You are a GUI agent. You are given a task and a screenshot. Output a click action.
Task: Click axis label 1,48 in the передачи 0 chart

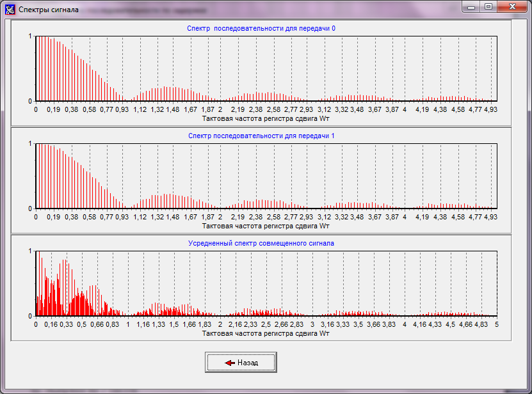coord(173,109)
